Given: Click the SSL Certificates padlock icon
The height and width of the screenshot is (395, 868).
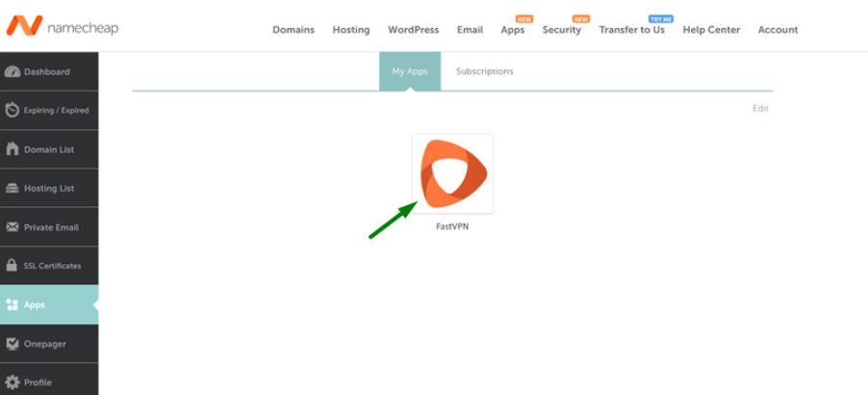Looking at the screenshot, I should point(13,266).
